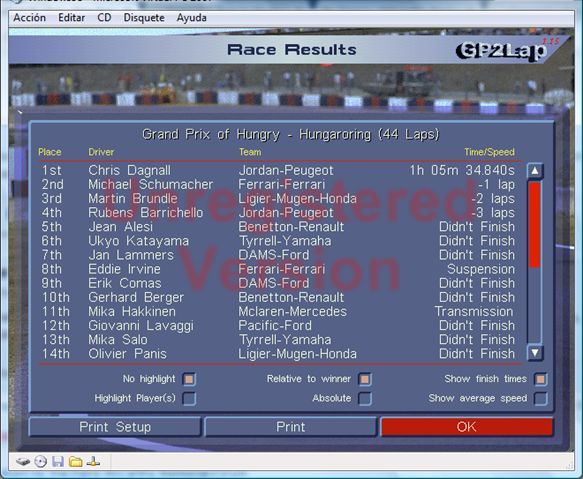Select the Absolute option
Screen dimensions: 583x479
(365, 398)
